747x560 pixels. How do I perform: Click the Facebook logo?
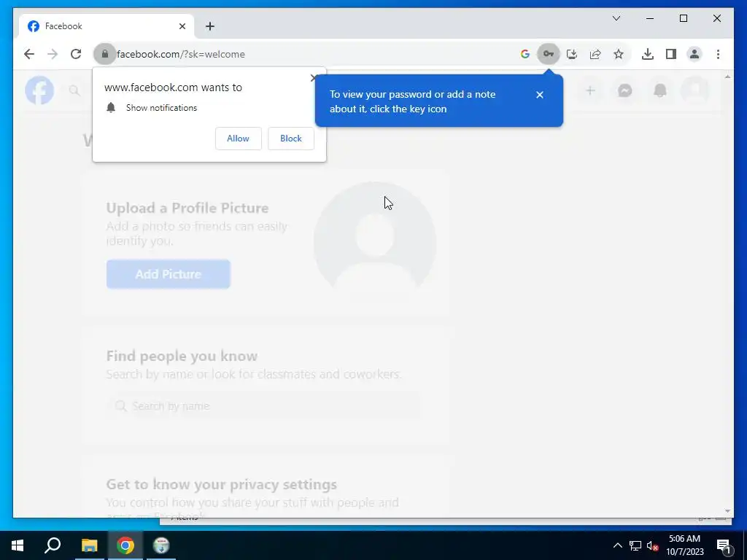[39, 90]
